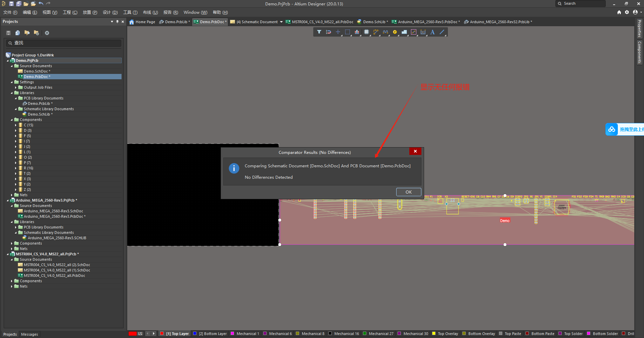Screen dimensions: 644x338
Task: Open the Properties side panel
Action: [640, 29]
